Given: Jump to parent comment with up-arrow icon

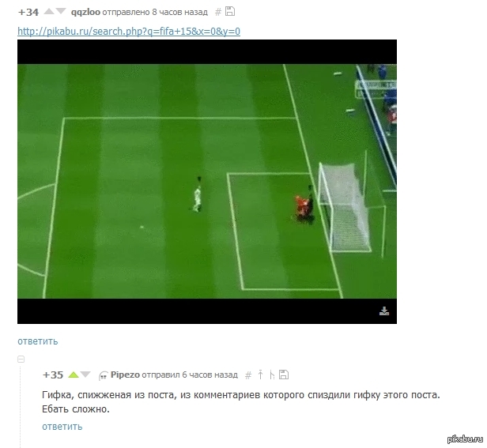Looking at the screenshot, I should pyautogui.click(x=260, y=375).
